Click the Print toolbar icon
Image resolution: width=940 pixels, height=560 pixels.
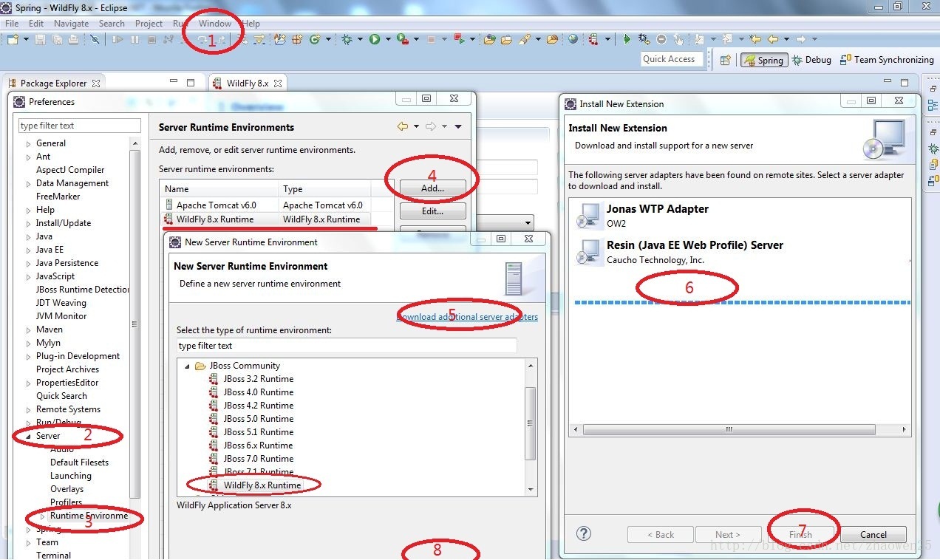coord(73,39)
